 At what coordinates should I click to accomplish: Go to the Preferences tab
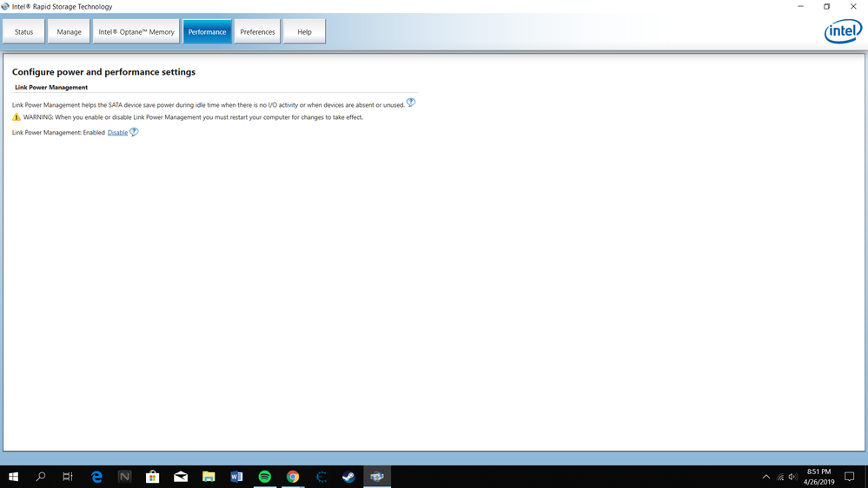point(257,31)
